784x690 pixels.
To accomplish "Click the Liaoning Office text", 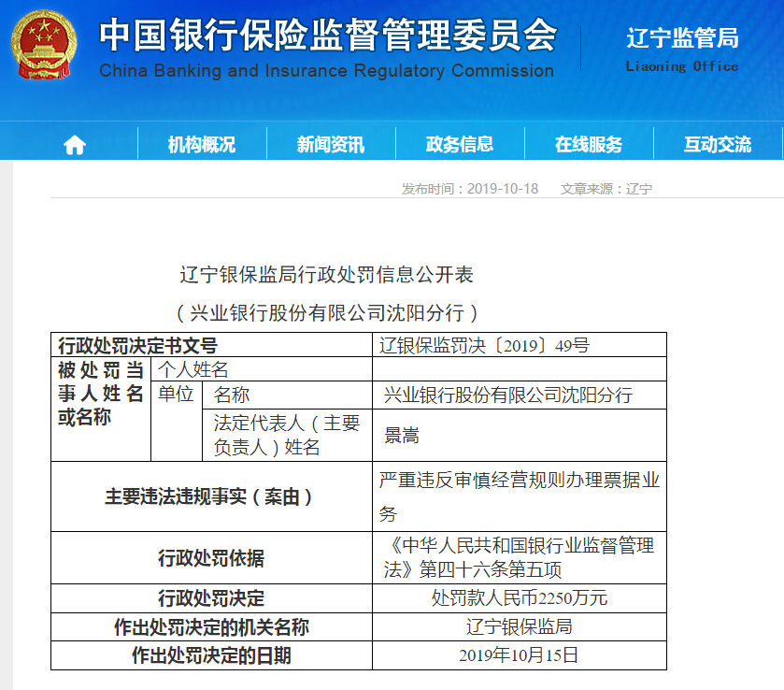I will [x=682, y=66].
